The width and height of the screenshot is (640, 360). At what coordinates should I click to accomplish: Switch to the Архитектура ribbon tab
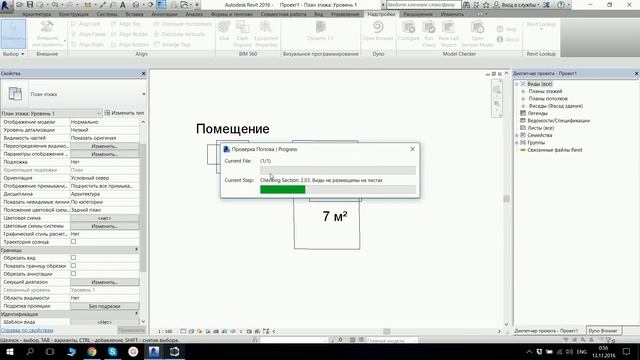point(36,14)
